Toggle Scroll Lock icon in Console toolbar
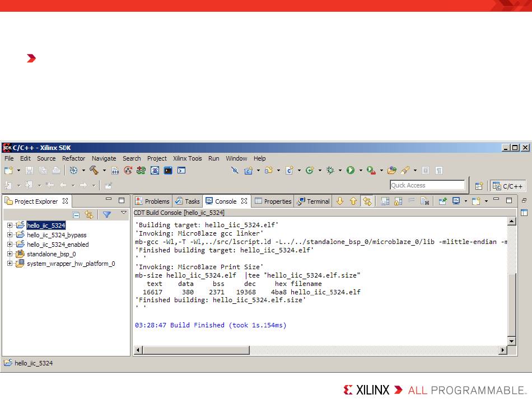This screenshot has height=399, width=532. 398,201
